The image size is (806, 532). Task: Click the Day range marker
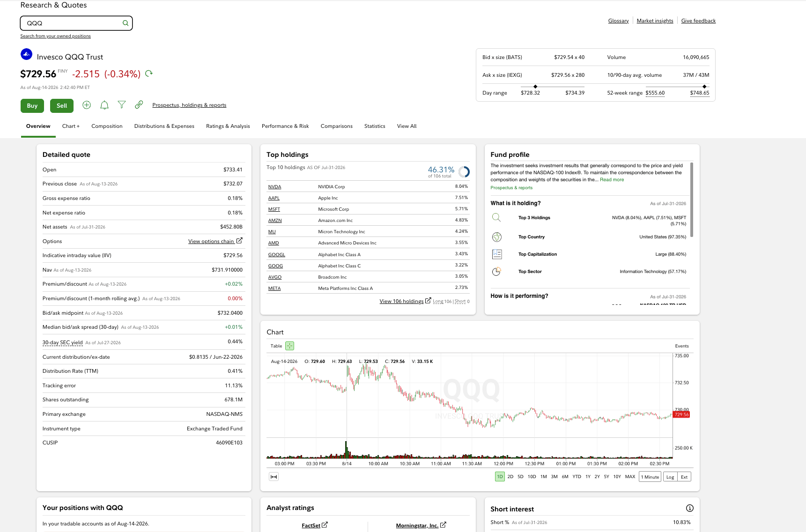(535, 87)
